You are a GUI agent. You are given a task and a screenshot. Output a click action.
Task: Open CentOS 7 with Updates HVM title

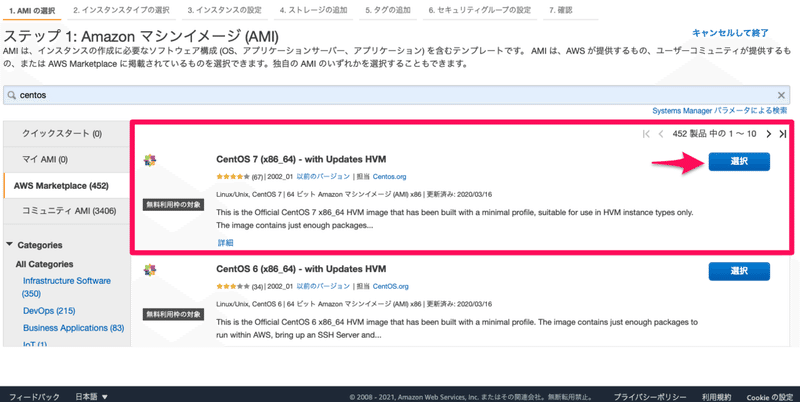click(x=301, y=159)
